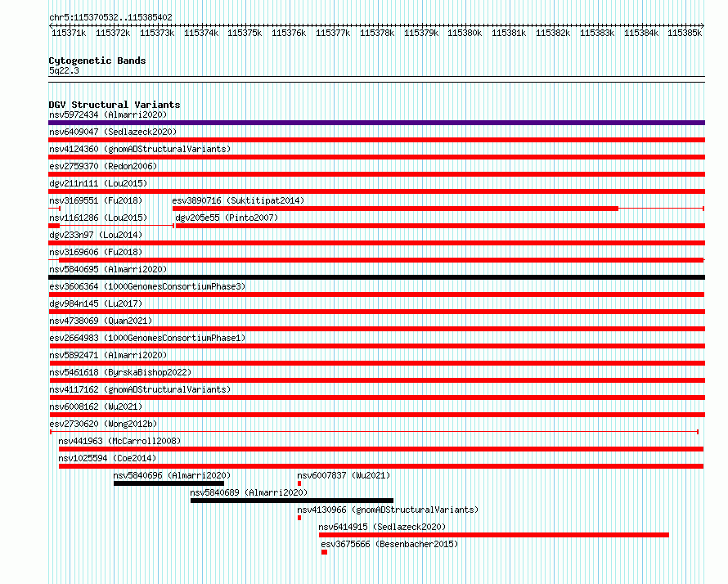The height and width of the screenshot is (584, 728).
Task: Click the 115385k ruler tick label
Action: click(685, 33)
